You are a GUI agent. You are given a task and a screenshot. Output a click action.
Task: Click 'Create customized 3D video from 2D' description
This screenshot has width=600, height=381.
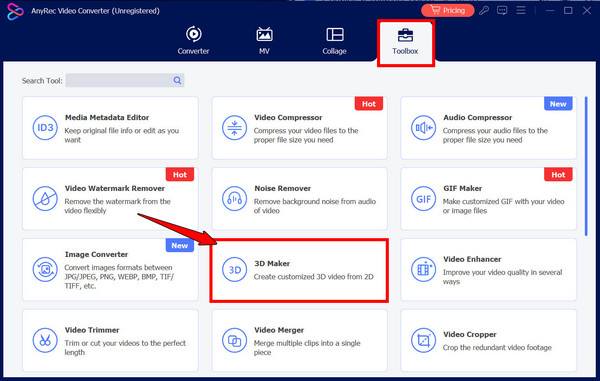click(x=313, y=277)
